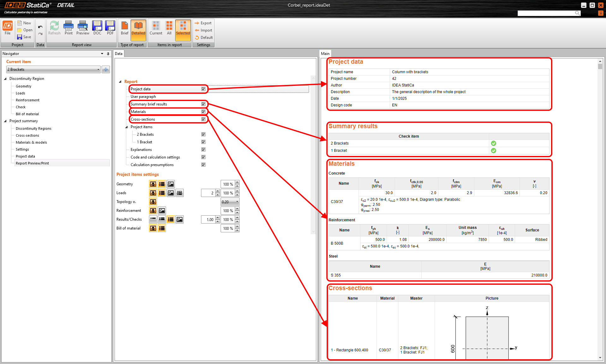This screenshot has width=606, height=364.
Task: Choose All items in report
Action: click(169, 28)
